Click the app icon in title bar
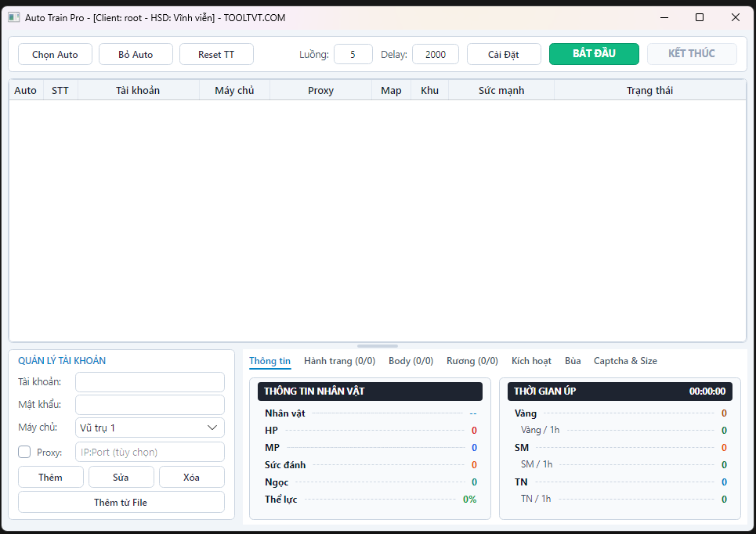 13,18
